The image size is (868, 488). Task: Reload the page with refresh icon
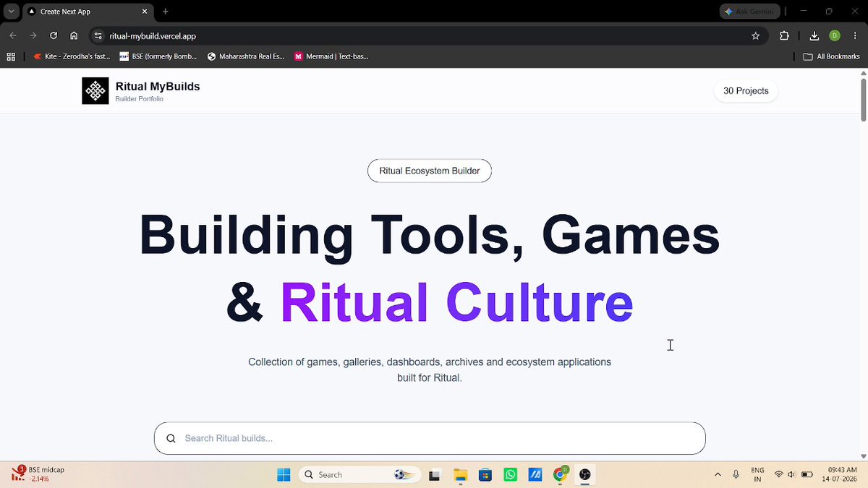coord(54,35)
